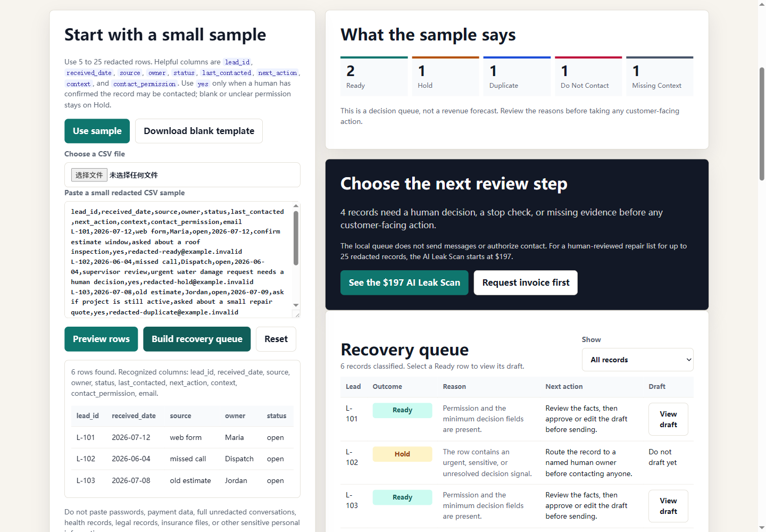
Task: See the $197 AI Leak Scan
Action: click(x=404, y=282)
